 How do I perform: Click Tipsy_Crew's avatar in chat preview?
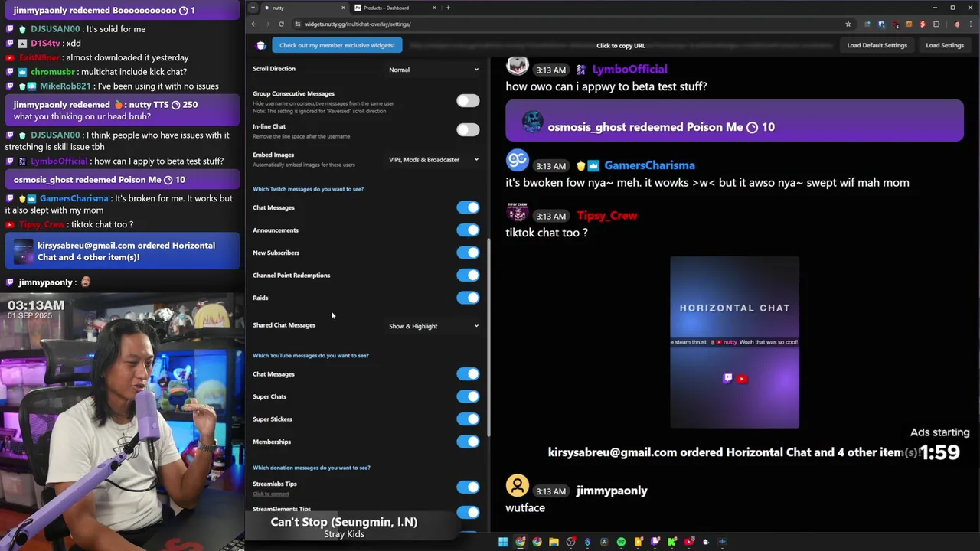point(518,210)
